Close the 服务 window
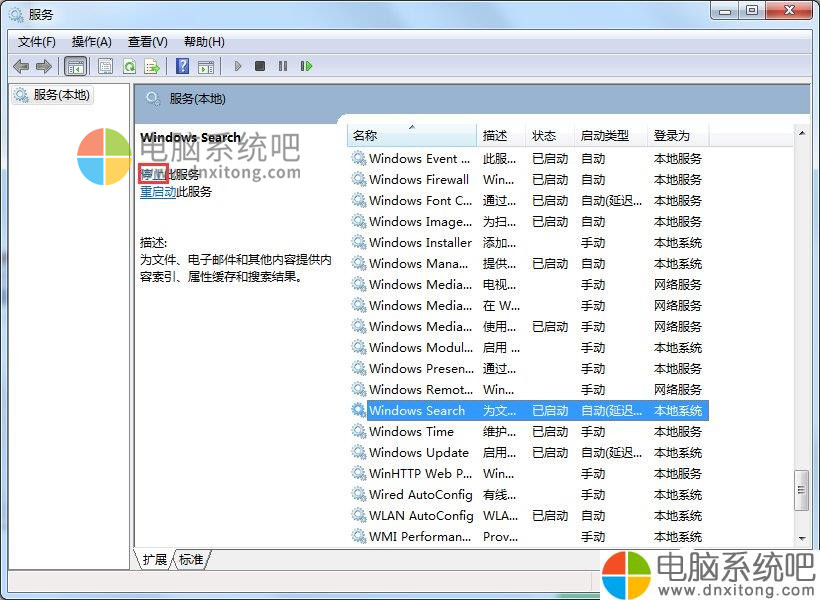The image size is (820, 600). click(x=790, y=12)
